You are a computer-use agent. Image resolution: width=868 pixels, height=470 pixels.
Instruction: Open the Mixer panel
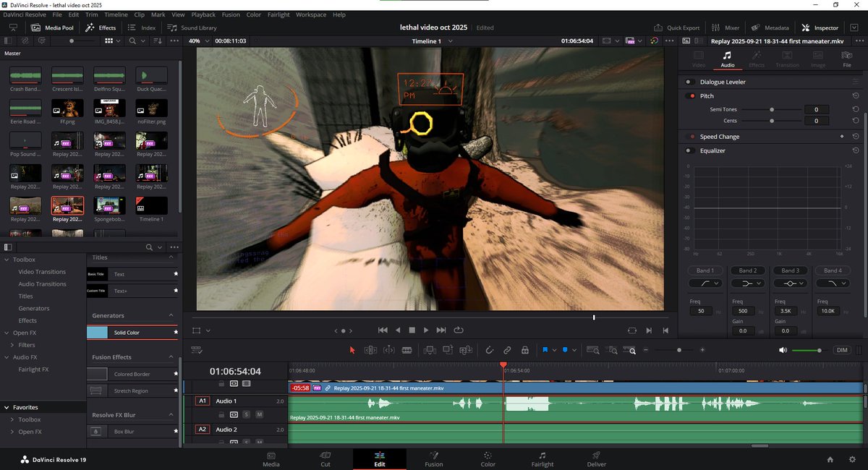726,27
